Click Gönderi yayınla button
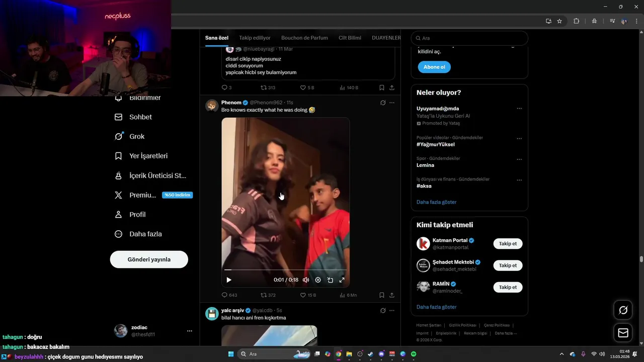 pos(149,259)
